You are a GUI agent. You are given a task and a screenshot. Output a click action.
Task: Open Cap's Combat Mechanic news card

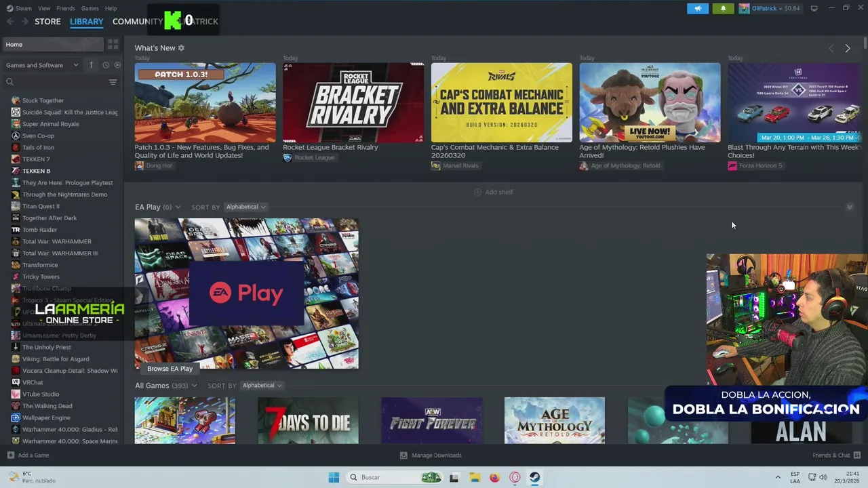(502, 102)
